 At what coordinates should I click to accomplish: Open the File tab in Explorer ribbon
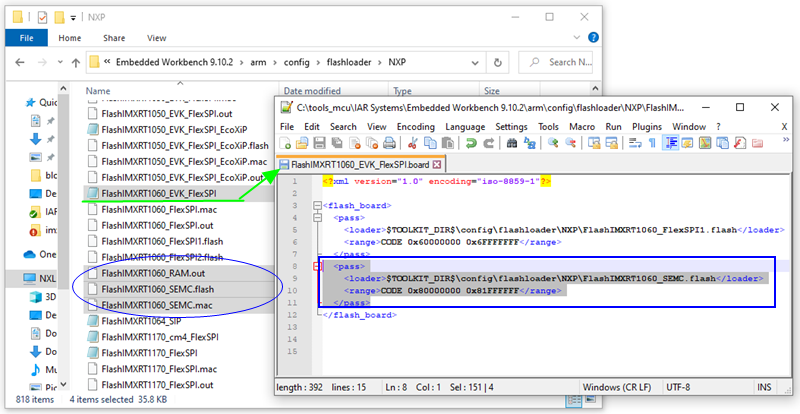click(27, 38)
